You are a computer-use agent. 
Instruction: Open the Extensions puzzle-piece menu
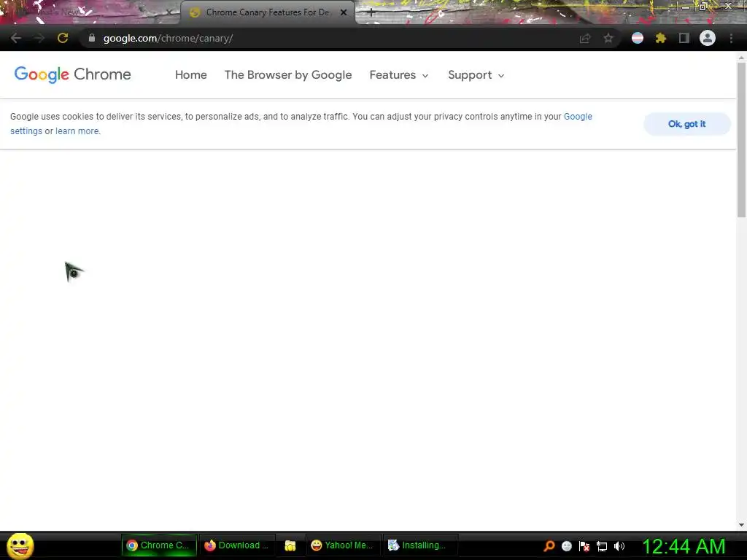(x=661, y=38)
